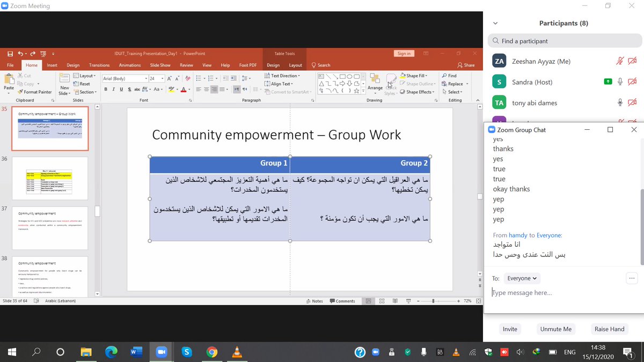Viewport: 644px width, 362px height.
Task: Collapse the Participants panel chevron
Action: pos(495,24)
